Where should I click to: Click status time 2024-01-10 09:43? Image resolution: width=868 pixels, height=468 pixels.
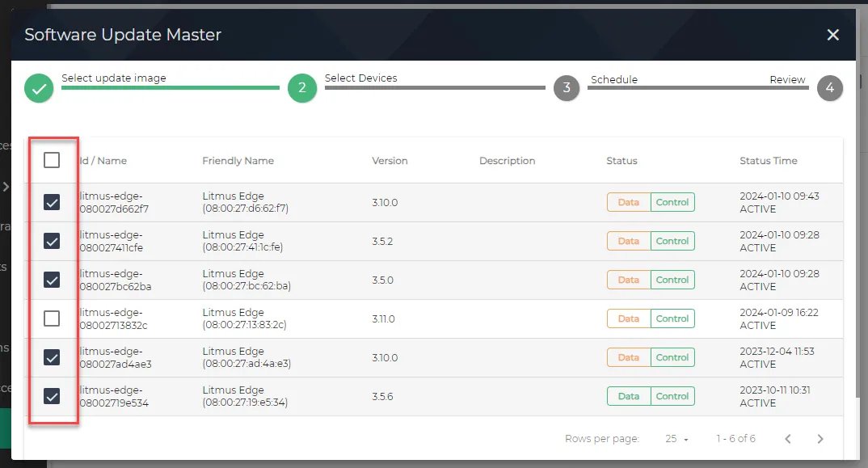pyautogui.click(x=779, y=196)
